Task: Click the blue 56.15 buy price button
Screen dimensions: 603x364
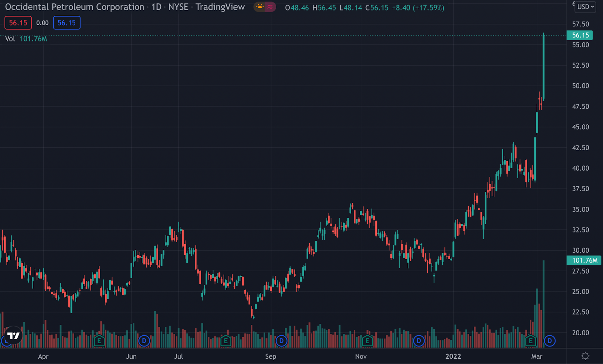Action: pos(67,23)
